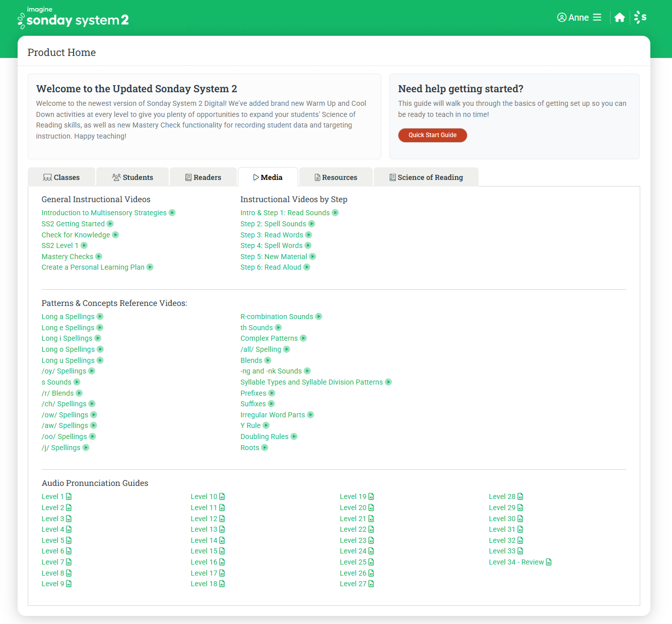
Task: Play the Level 19 pronunciation guide
Action: [353, 496]
